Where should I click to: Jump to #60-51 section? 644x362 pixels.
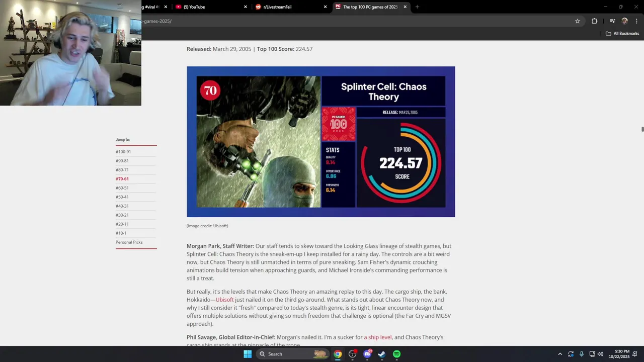click(122, 188)
